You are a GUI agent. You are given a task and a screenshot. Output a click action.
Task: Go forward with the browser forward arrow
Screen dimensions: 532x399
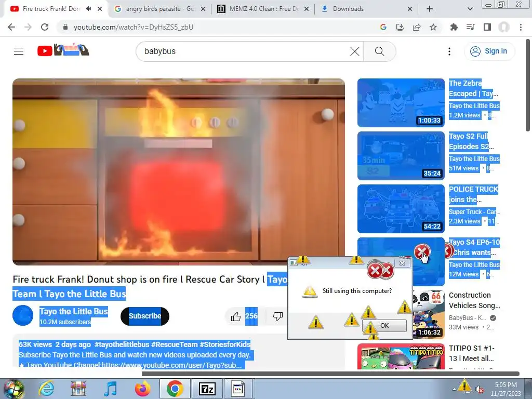click(28, 27)
